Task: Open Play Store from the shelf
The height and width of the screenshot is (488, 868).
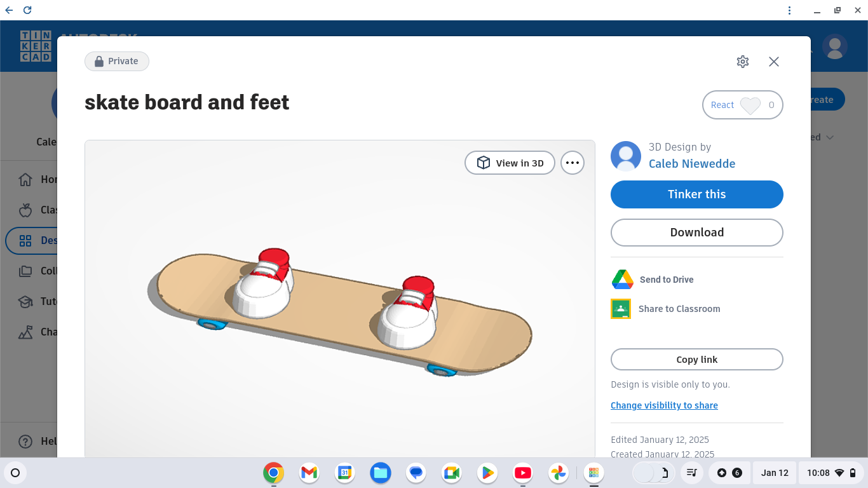Action: point(487,473)
